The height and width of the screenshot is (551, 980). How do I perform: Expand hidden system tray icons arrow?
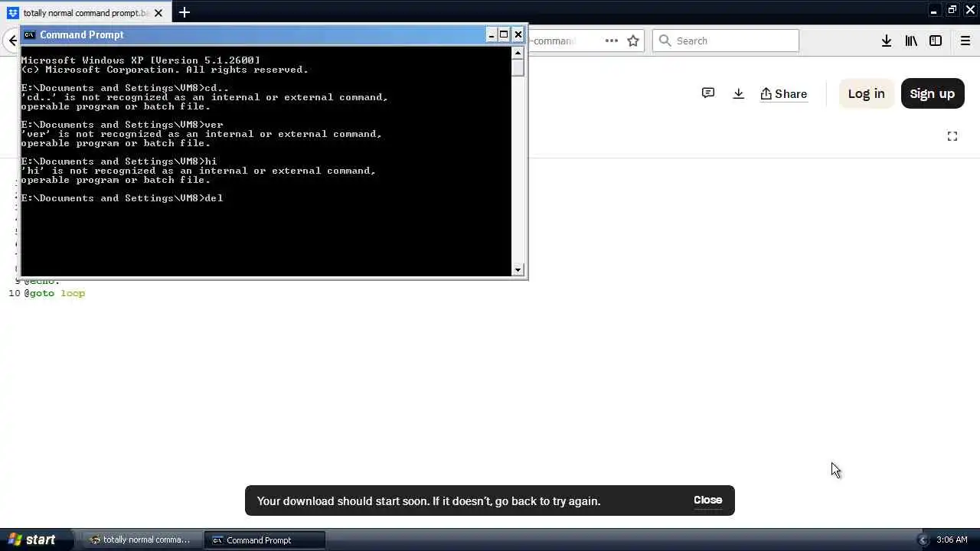[923, 540]
